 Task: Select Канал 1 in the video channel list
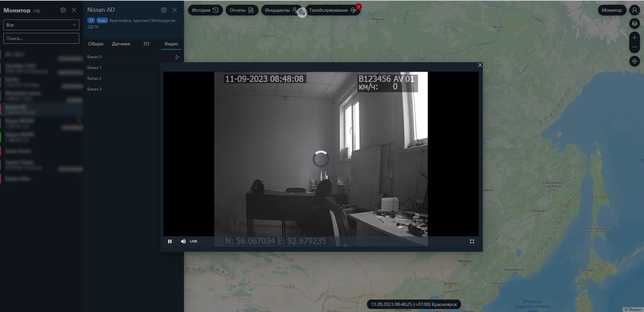click(94, 67)
